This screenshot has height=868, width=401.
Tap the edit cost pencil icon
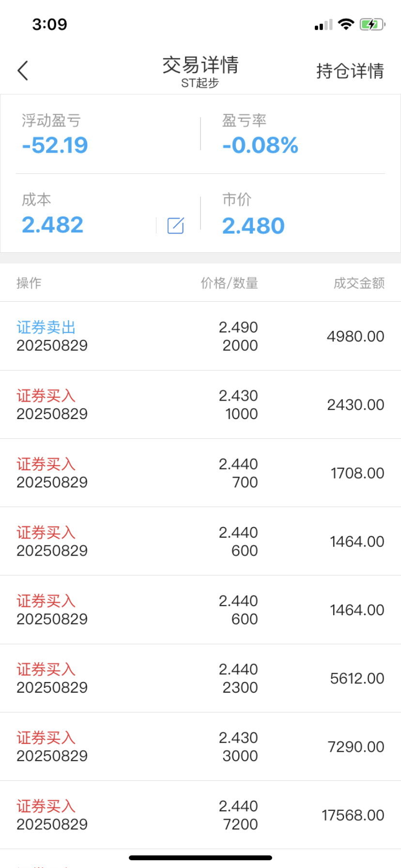(x=175, y=226)
